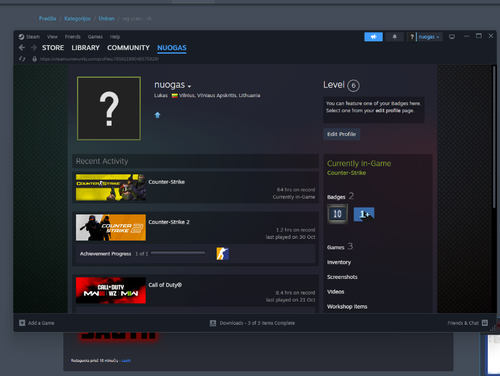Open the Inventory link
500x376 pixels.
(x=339, y=262)
